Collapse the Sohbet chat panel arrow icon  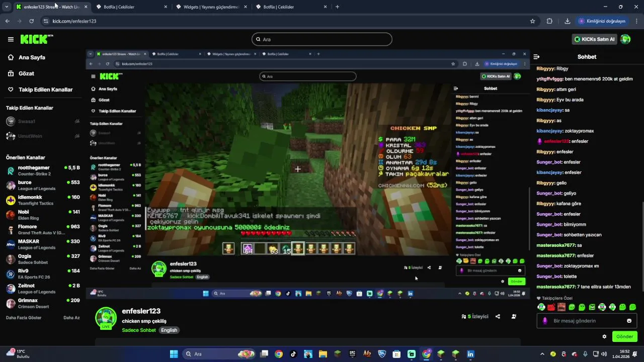tap(536, 57)
